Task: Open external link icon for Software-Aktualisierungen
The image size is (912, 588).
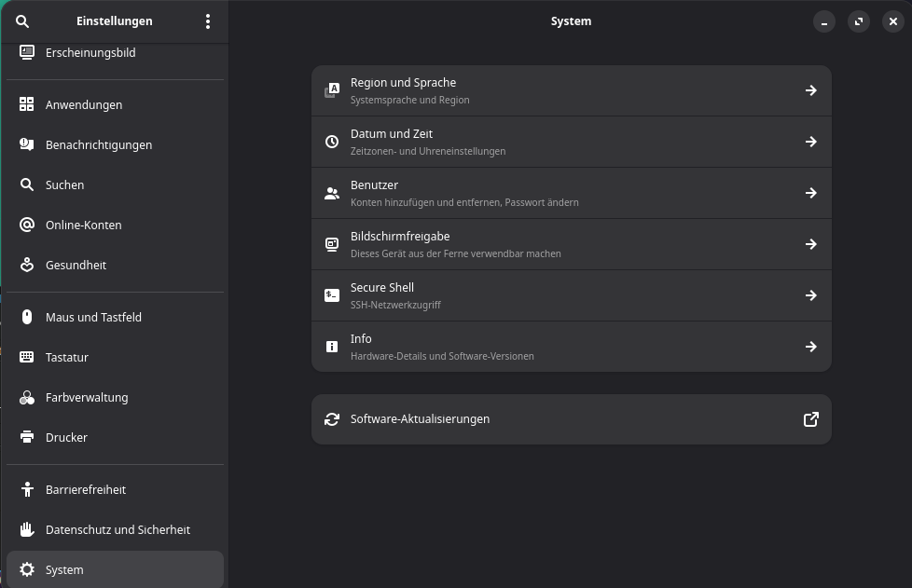Action: [810, 419]
